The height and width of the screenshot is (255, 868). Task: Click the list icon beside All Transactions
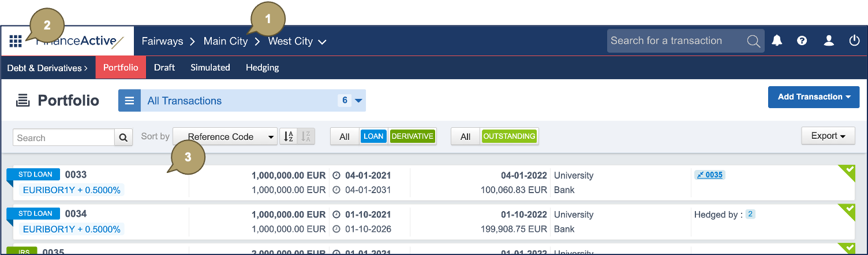[130, 101]
